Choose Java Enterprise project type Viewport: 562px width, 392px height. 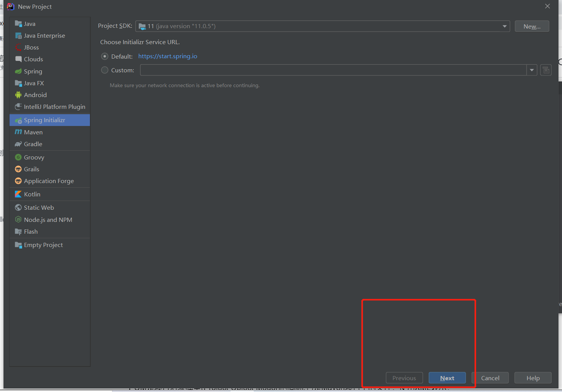pyautogui.click(x=50, y=35)
